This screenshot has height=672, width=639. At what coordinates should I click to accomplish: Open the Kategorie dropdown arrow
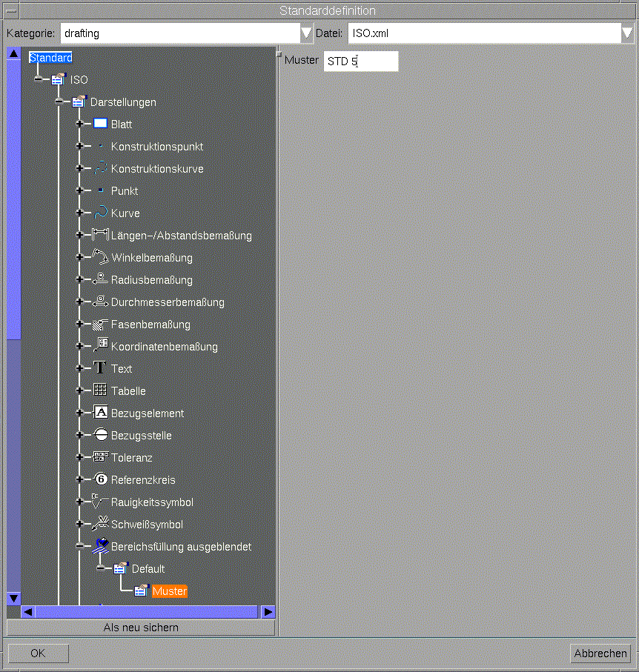click(x=306, y=33)
